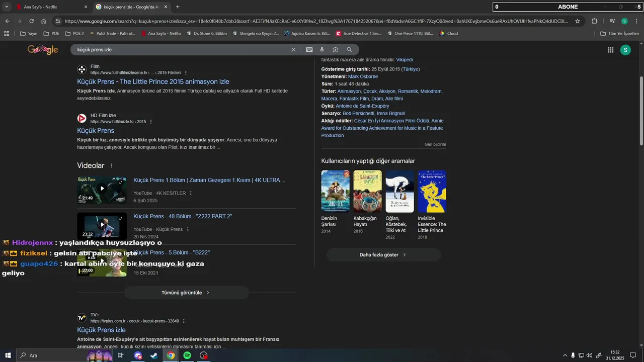Play Küçük Prens 1.Bölüm video thumbnail
Screen dimensions: 644x362
102,189
